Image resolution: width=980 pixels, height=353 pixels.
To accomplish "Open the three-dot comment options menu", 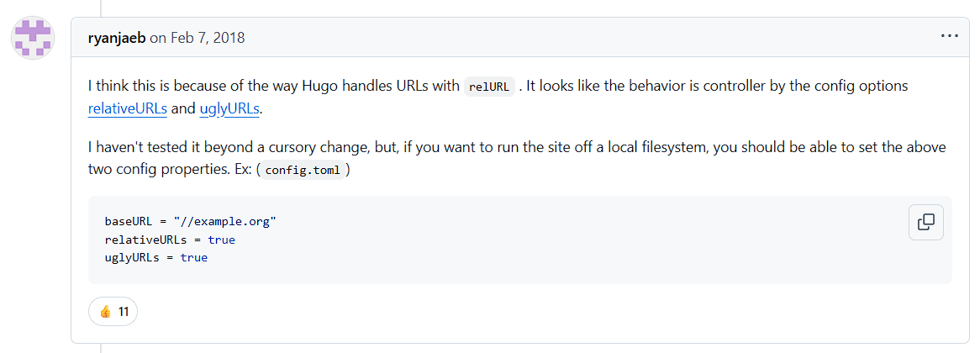I will coord(949,36).
